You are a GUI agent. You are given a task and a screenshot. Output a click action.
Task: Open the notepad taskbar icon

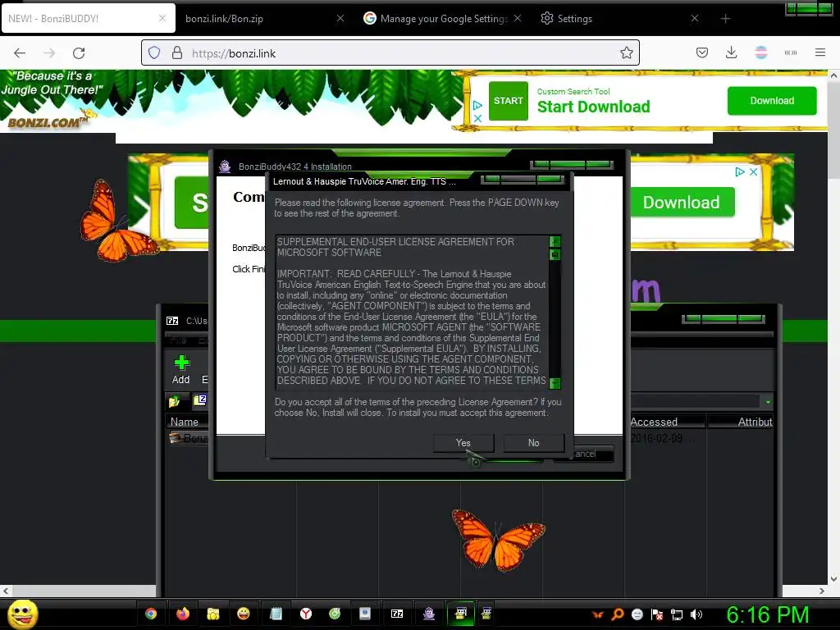click(276, 614)
